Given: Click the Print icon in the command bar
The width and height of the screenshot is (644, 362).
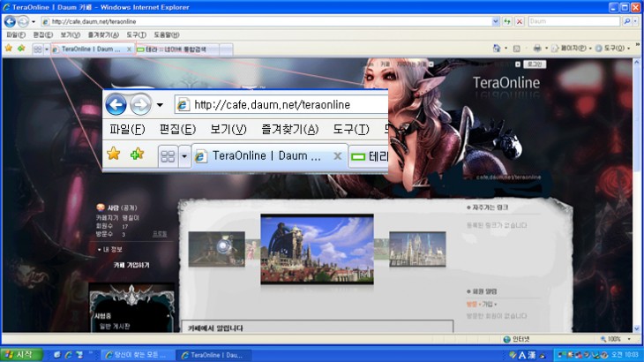Looking at the screenshot, I should tap(537, 49).
